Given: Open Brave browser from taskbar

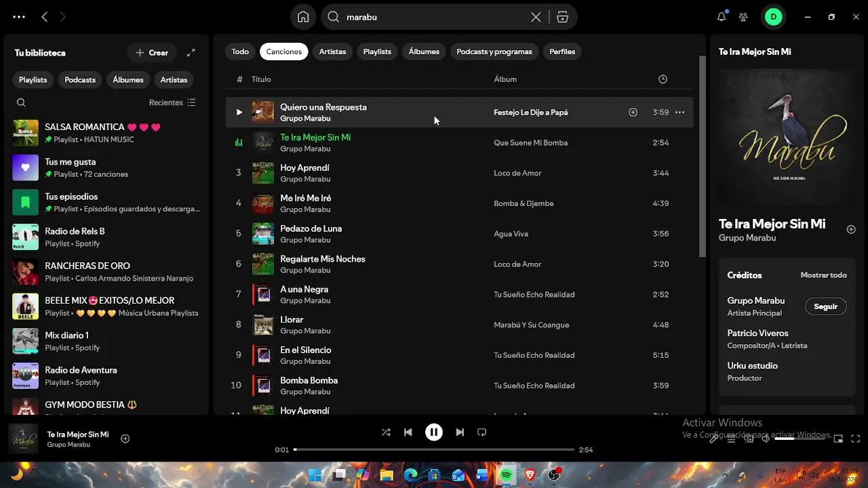Looking at the screenshot, I should [x=530, y=475].
